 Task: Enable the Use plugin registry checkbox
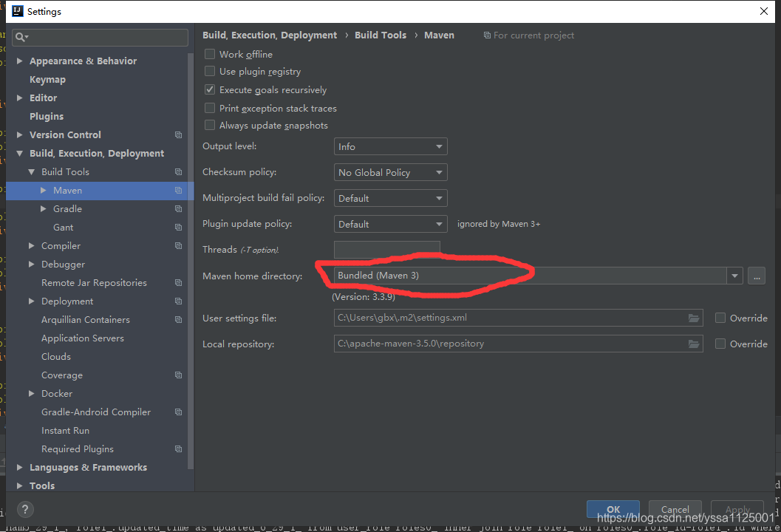coord(210,71)
